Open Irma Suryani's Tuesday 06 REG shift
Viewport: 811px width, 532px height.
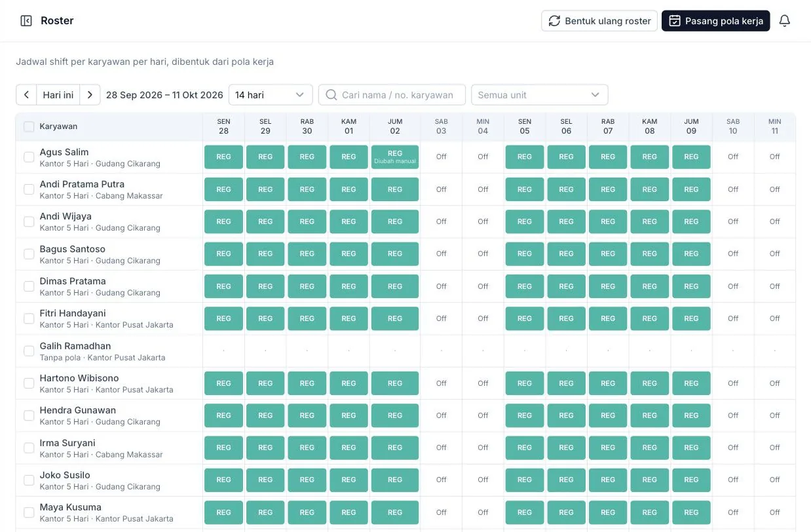567,448
